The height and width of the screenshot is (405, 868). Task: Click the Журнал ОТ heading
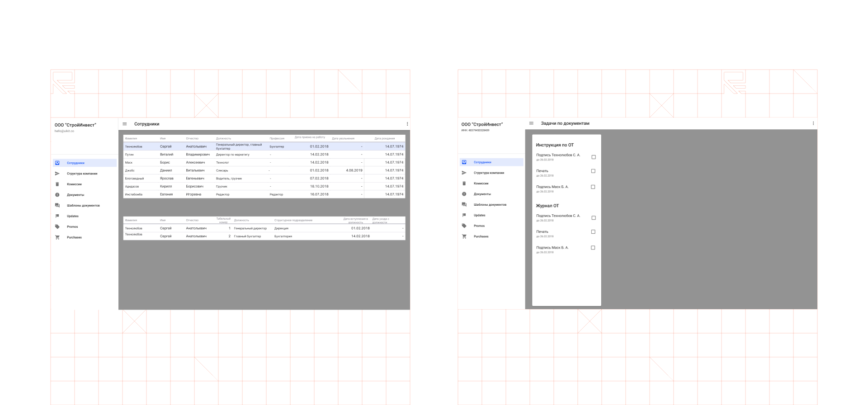point(547,206)
